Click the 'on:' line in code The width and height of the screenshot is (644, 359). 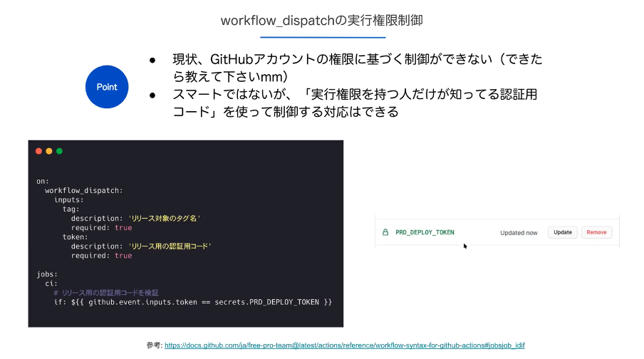point(42,181)
